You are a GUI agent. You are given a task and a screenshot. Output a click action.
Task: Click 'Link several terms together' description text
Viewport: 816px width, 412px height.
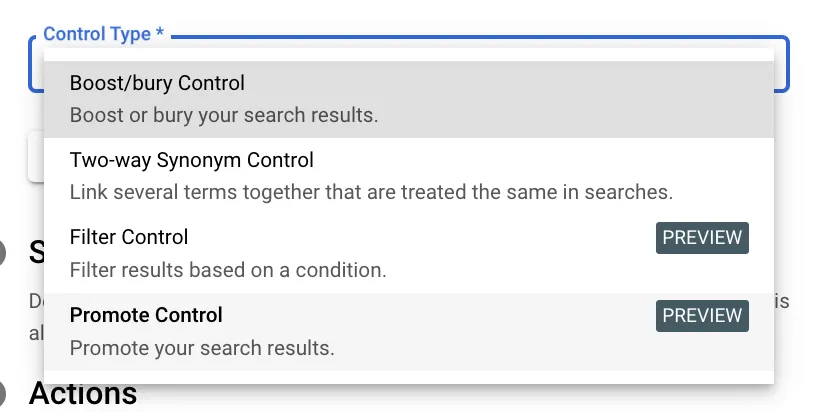(370, 191)
